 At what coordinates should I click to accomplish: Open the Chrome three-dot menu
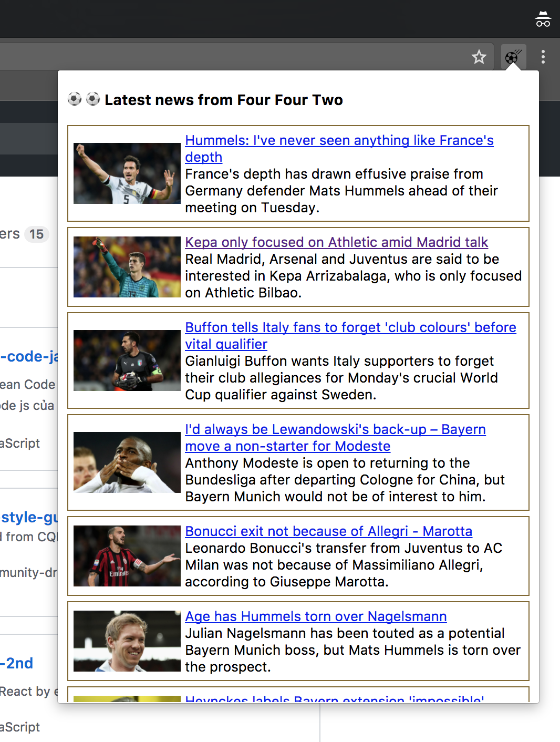pyautogui.click(x=543, y=57)
